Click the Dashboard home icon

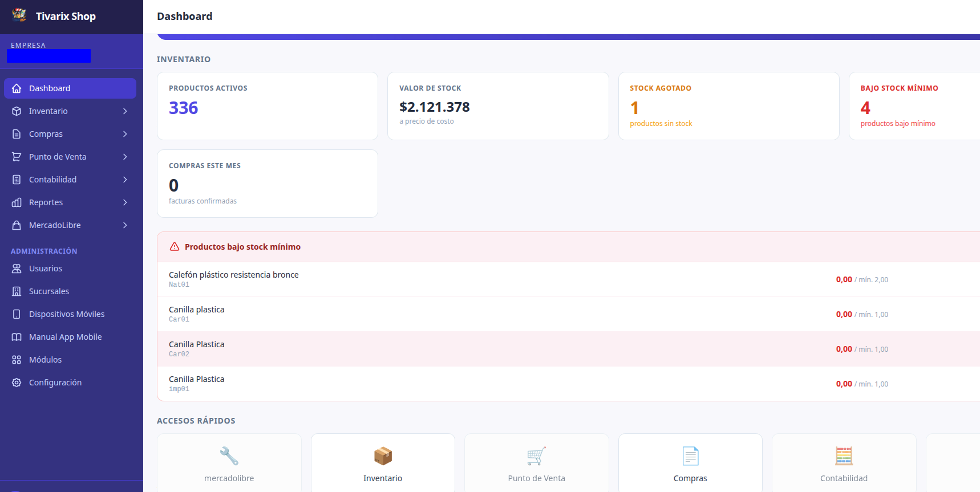[x=17, y=88]
